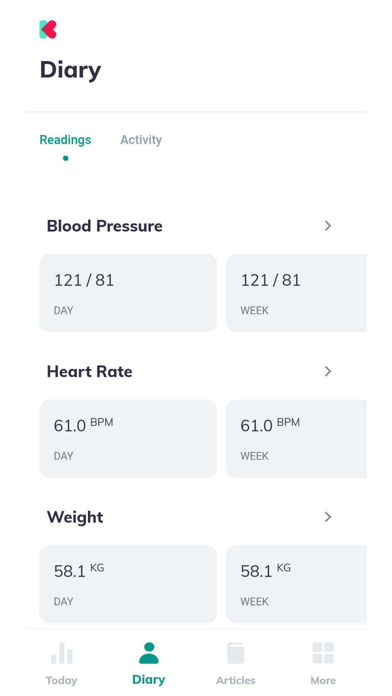This screenshot has width=392, height=696.
Task: Click the Blood Pressure section heading
Action: point(105,226)
